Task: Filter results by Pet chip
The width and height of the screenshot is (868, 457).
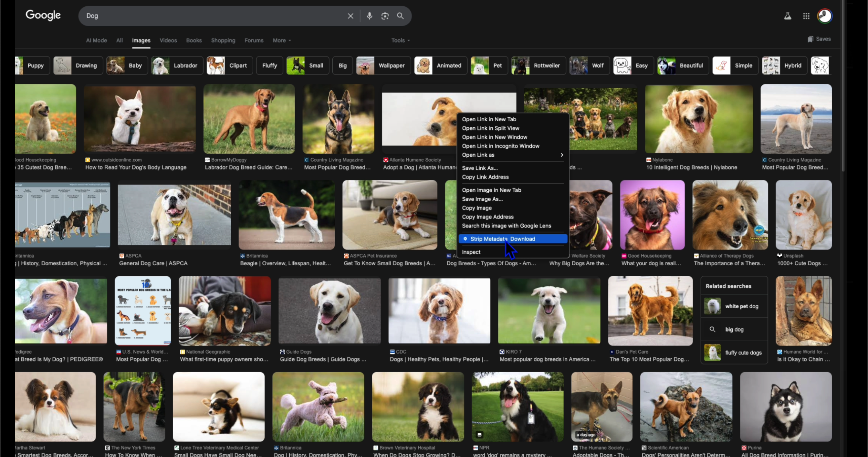Action: pos(489,66)
